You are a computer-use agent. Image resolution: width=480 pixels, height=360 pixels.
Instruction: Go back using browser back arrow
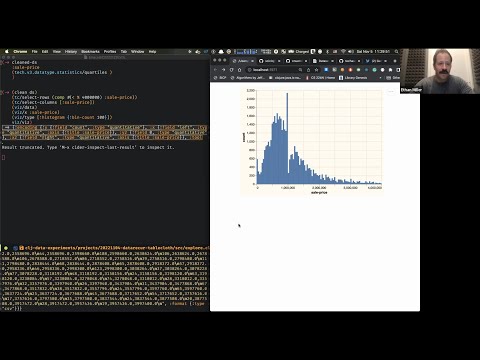click(215, 70)
